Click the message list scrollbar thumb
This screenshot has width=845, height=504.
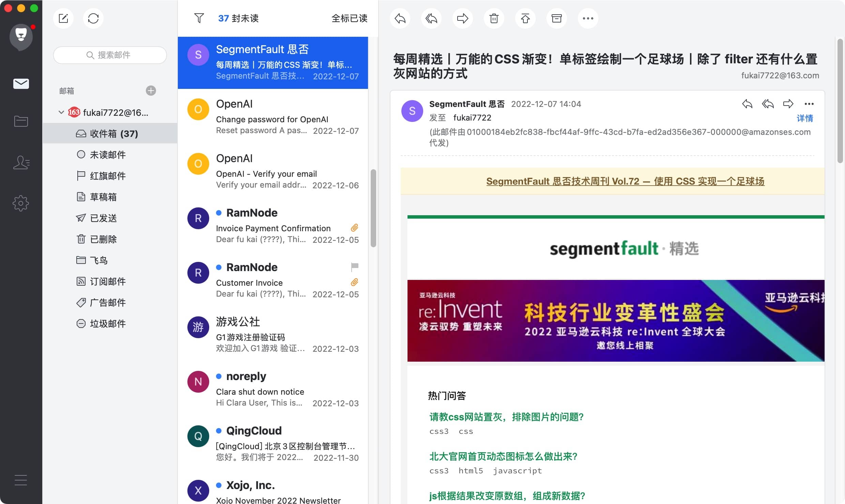coord(373,208)
